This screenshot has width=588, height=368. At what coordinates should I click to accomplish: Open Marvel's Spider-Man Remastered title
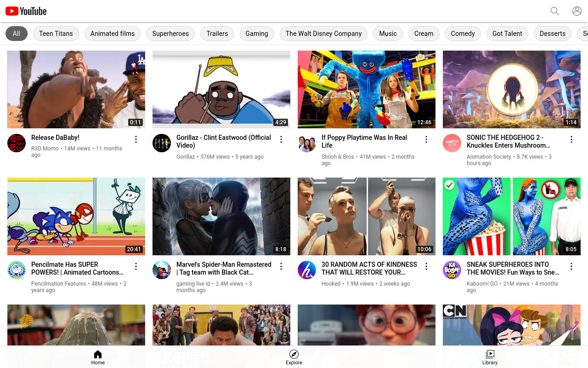pyautogui.click(x=224, y=268)
